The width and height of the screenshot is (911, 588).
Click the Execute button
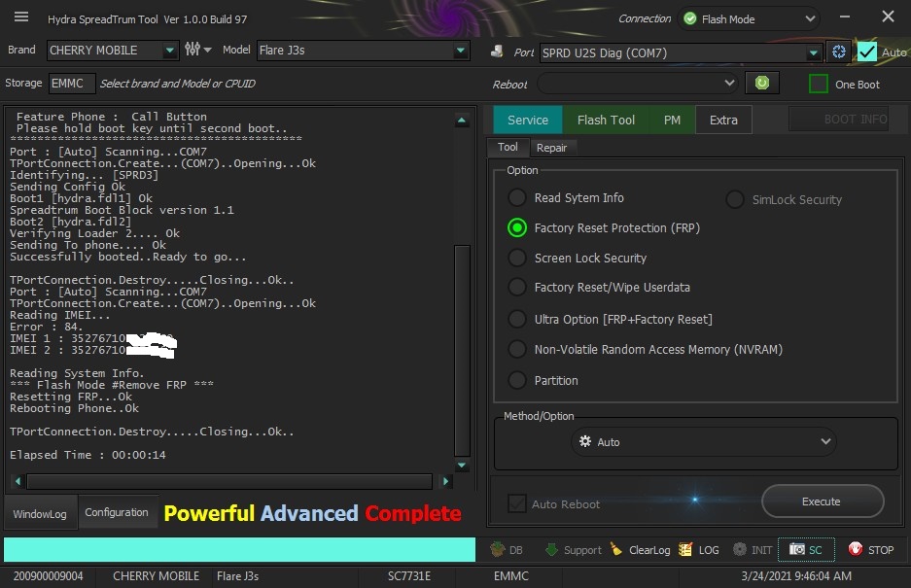click(823, 501)
